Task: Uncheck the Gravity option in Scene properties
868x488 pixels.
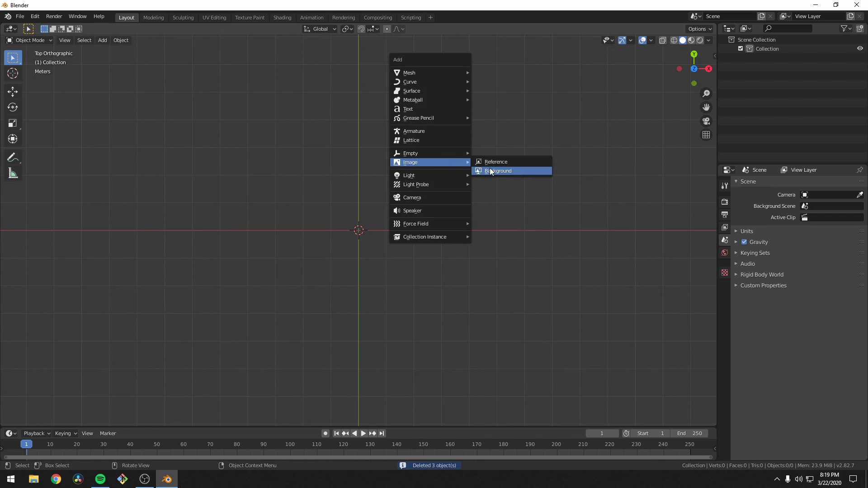Action: click(x=745, y=242)
